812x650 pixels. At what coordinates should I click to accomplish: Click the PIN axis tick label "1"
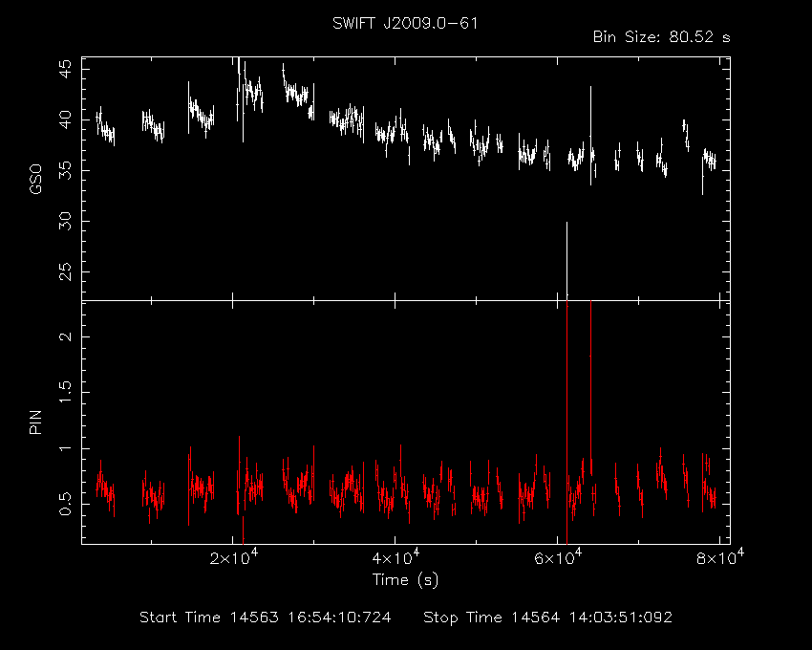[66, 448]
